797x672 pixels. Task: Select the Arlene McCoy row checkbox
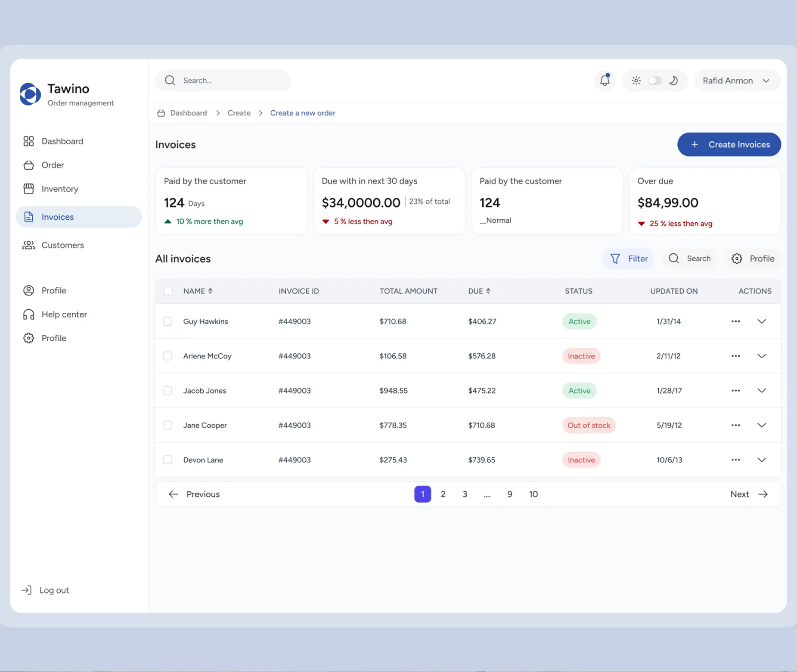click(x=167, y=356)
